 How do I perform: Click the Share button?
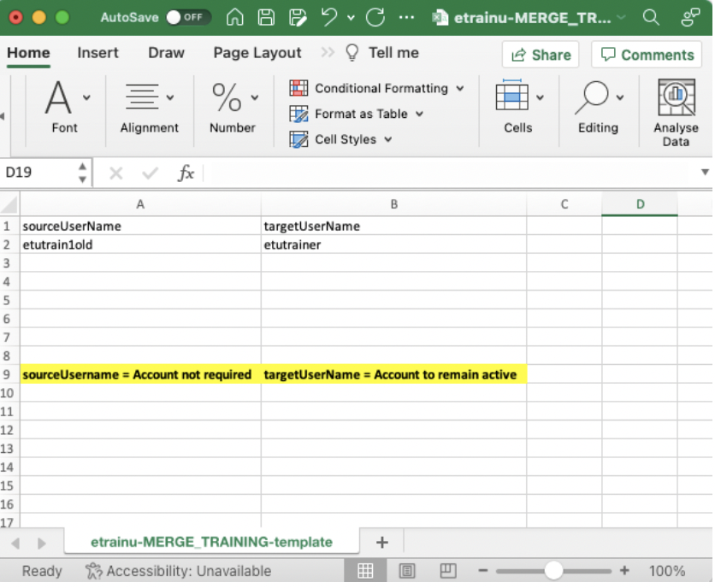(541, 55)
